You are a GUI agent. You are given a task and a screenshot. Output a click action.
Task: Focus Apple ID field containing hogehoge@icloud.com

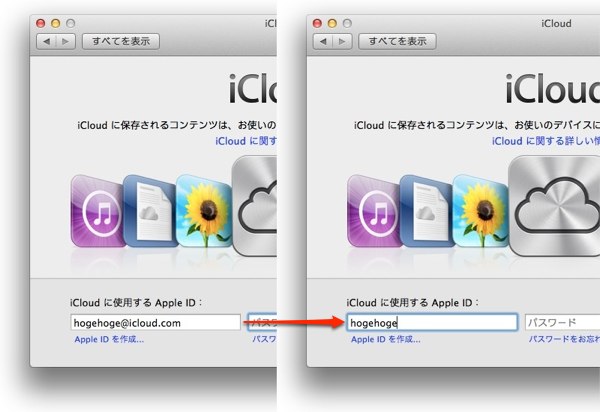155,323
